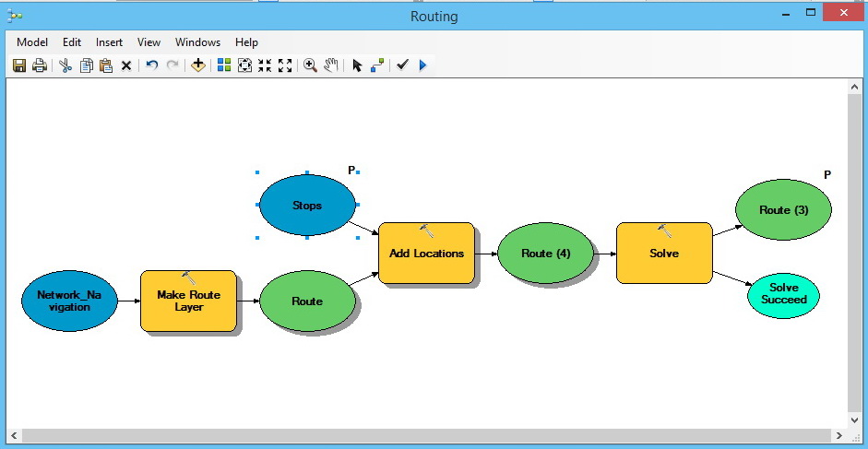This screenshot has width=868, height=449.
Task: Activate the Pan hand tool
Action: click(330, 65)
